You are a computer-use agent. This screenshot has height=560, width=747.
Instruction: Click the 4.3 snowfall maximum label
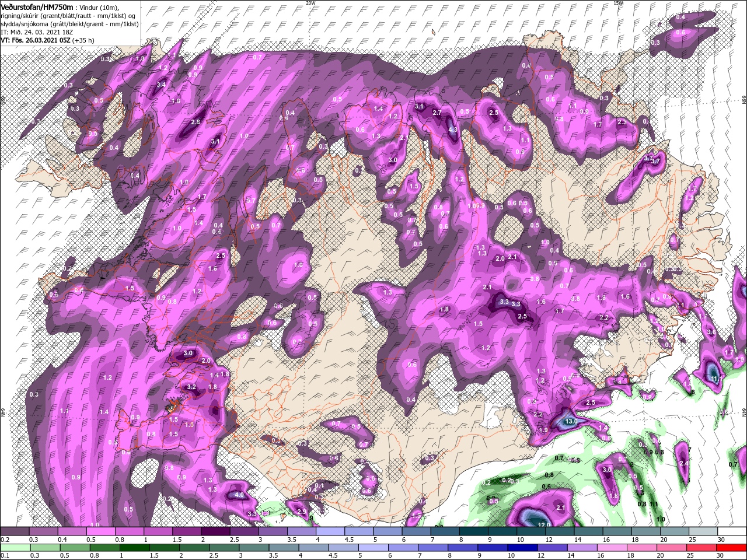click(x=453, y=129)
